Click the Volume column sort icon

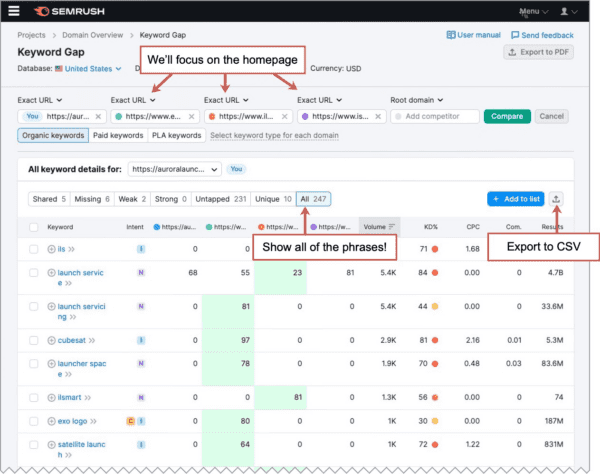coord(391,227)
